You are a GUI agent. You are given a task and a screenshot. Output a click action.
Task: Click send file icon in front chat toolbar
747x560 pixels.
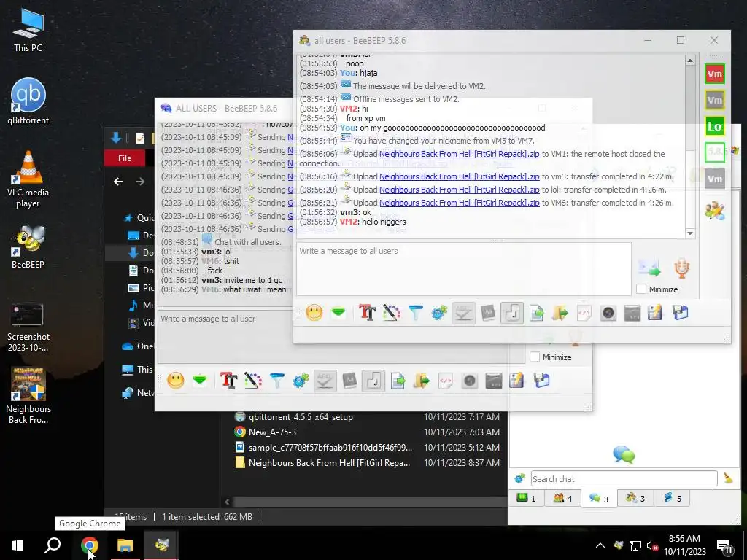coord(536,313)
